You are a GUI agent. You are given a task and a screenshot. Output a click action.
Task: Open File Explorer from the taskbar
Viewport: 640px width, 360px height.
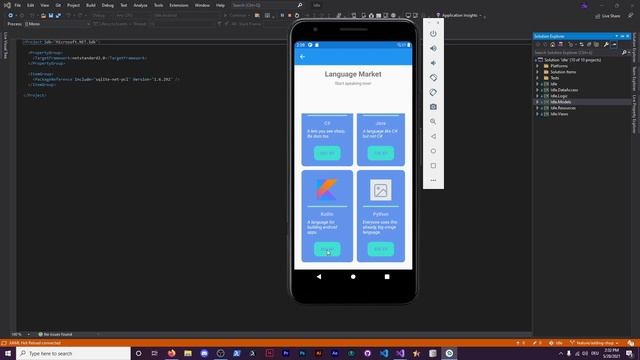pyautogui.click(x=188, y=353)
